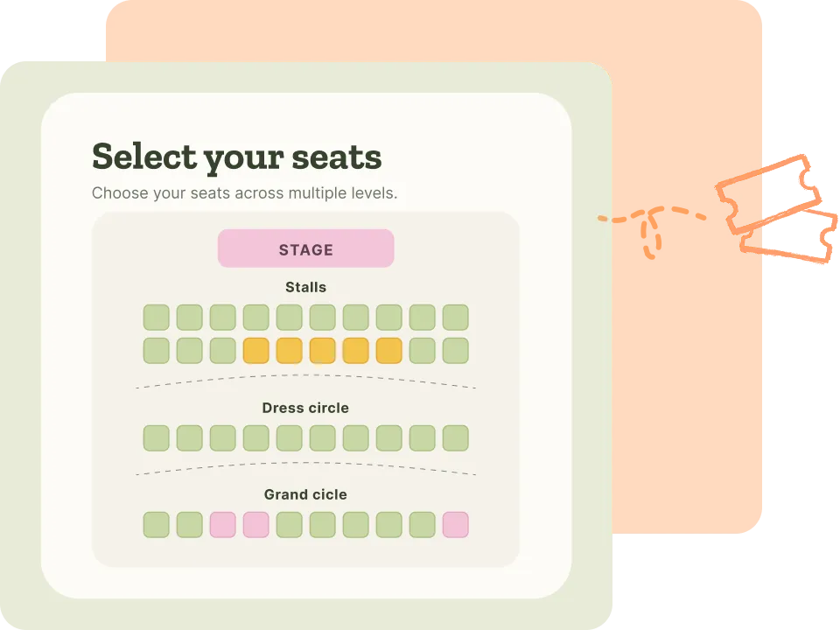Viewport: 840px width, 630px height.
Task: Click the pink STAGE label
Action: pos(306,248)
